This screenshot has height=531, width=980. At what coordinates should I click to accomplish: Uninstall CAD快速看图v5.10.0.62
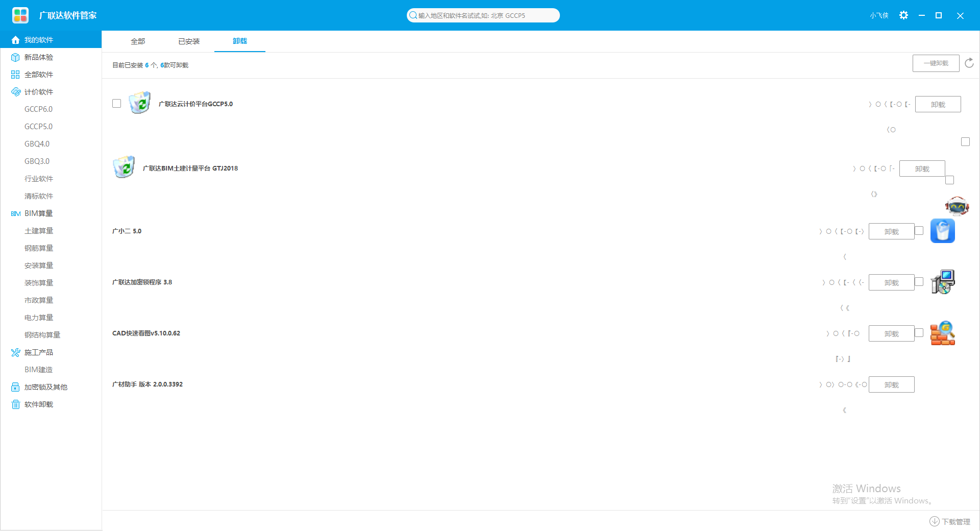coord(891,333)
